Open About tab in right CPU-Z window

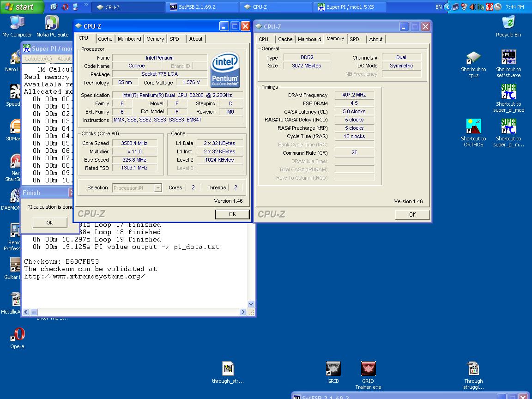(376, 39)
